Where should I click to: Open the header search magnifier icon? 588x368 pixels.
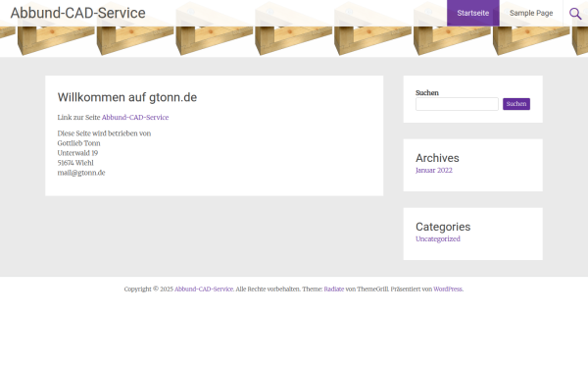point(575,14)
